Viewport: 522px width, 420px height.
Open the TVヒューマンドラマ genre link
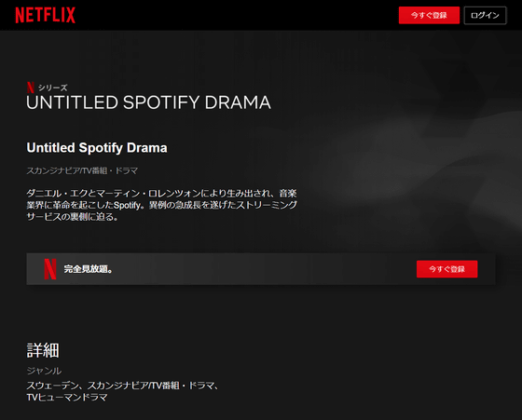pos(67,398)
